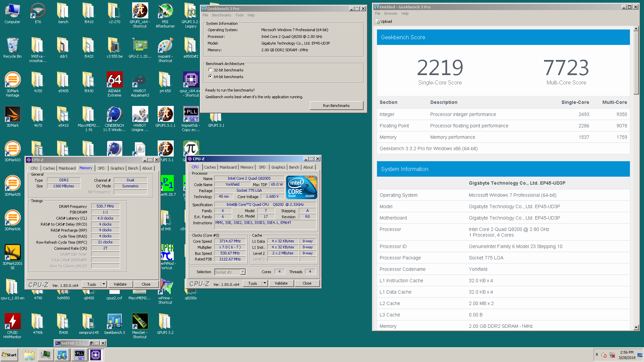Switch to Mainboard tab in right CPU-Z window
This screenshot has width=644, height=362.
pyautogui.click(x=228, y=167)
